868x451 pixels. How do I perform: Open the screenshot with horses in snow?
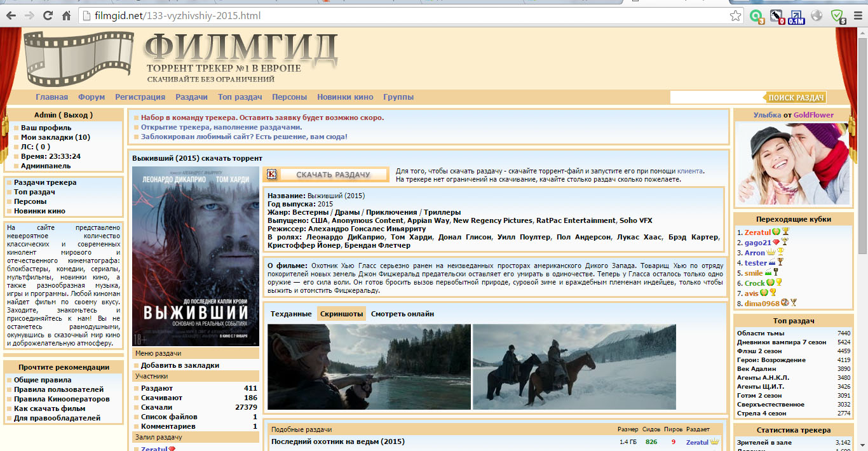[574, 367]
